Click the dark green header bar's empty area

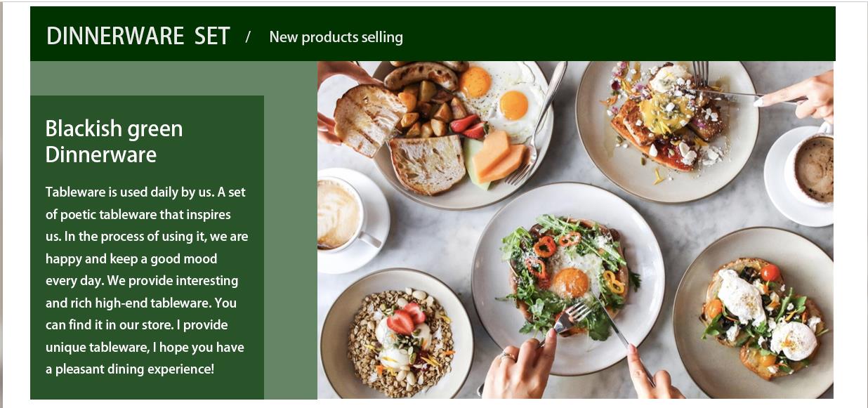point(618,34)
